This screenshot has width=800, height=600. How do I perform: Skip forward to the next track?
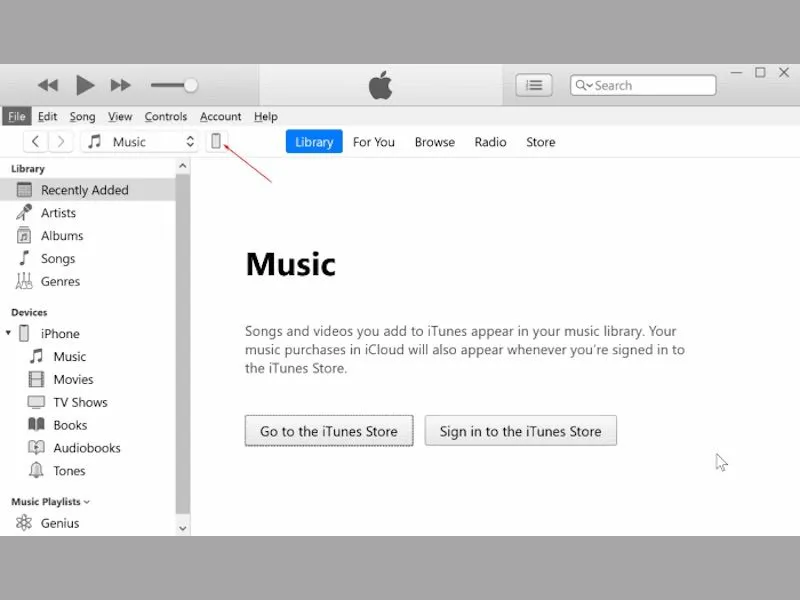pyautogui.click(x=120, y=85)
